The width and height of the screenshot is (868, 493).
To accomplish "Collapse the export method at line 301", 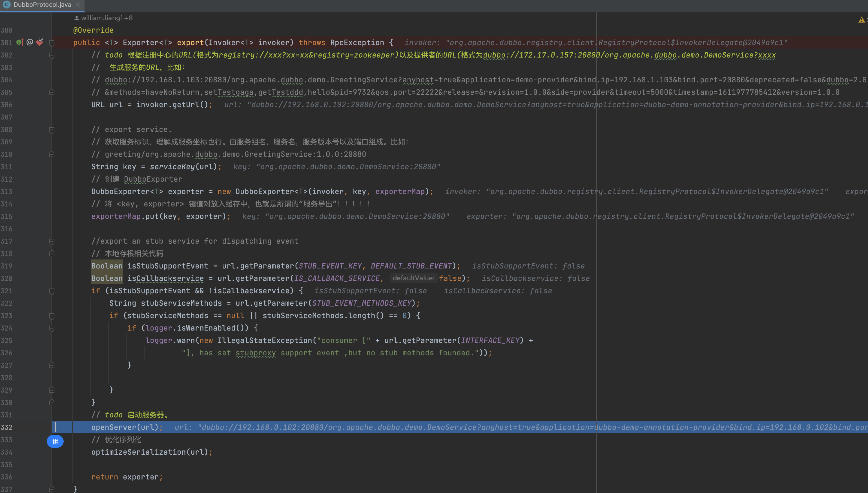I will (x=52, y=43).
